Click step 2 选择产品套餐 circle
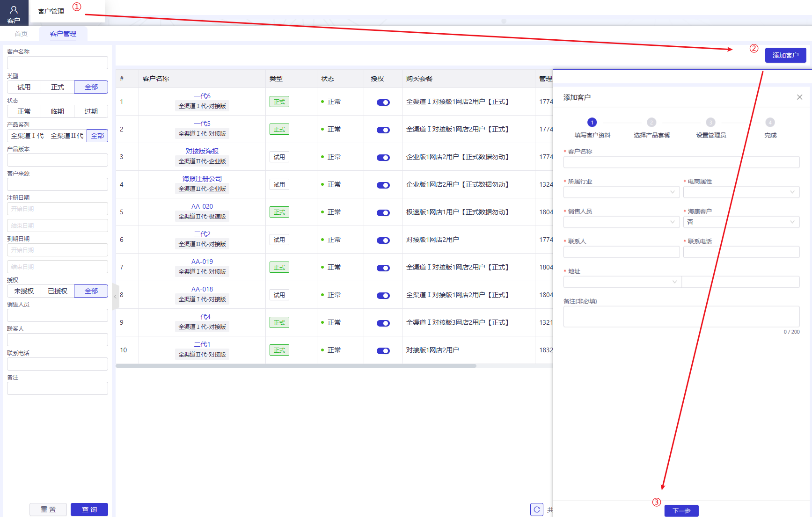The height and width of the screenshot is (517, 812). (651, 123)
